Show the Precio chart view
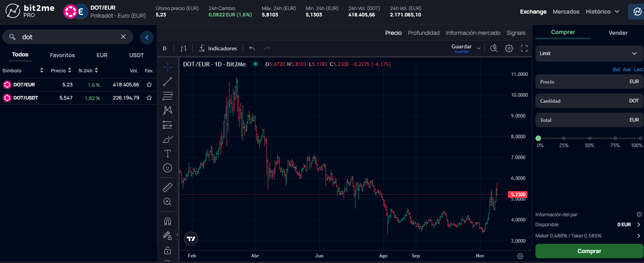This screenshot has height=263, width=644. (393, 33)
